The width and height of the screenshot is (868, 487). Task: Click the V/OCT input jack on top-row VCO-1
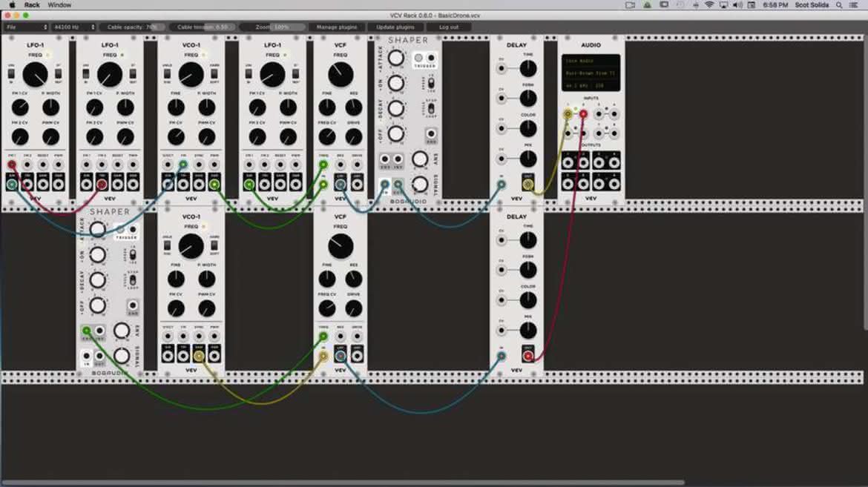click(x=168, y=165)
